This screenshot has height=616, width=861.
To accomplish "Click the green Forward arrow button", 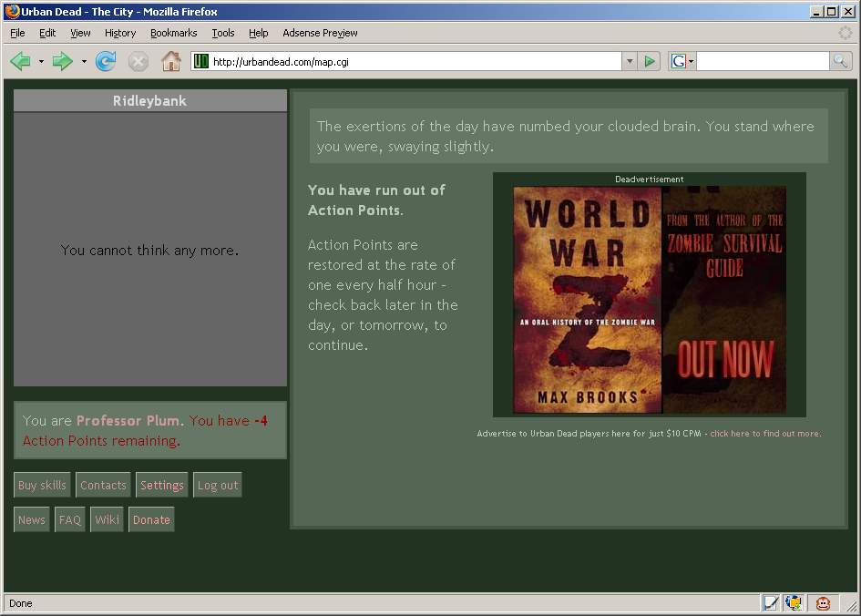I will coord(62,61).
